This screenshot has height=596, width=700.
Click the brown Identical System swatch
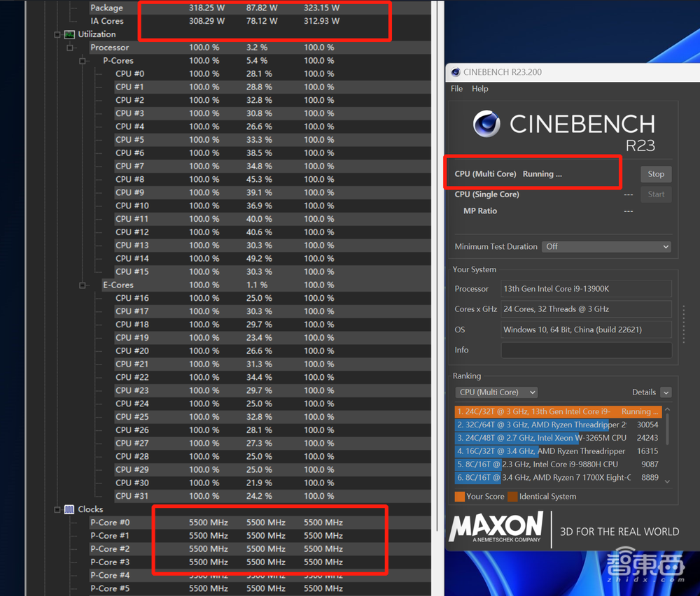click(x=512, y=497)
